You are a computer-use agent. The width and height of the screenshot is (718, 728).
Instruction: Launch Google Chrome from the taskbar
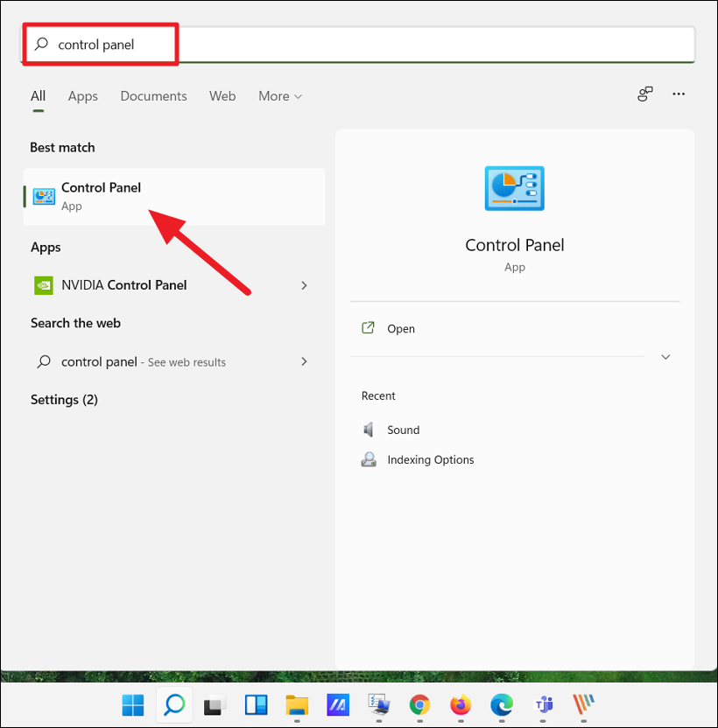coord(419,705)
